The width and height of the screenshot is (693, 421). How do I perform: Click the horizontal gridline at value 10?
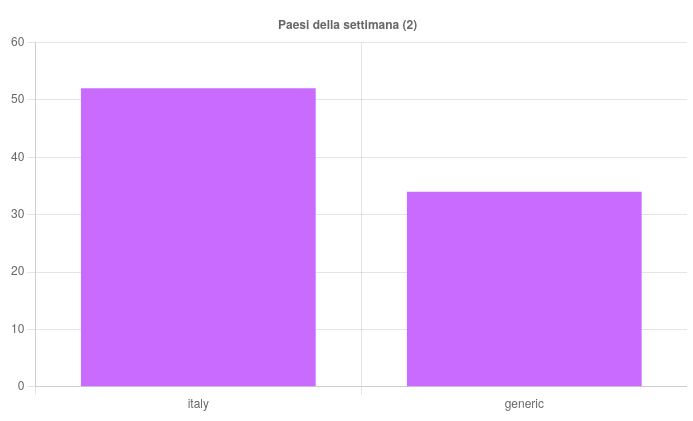click(x=361, y=329)
